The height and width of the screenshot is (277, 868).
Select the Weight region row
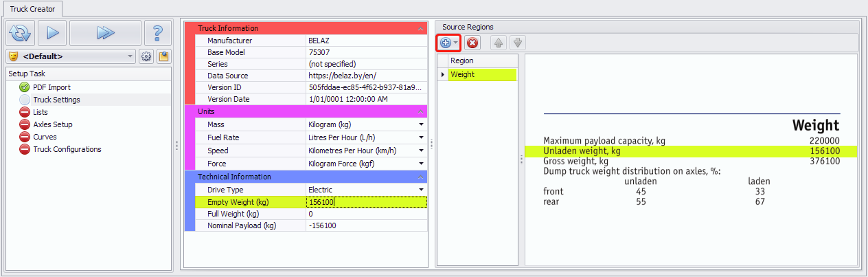pyautogui.click(x=481, y=74)
